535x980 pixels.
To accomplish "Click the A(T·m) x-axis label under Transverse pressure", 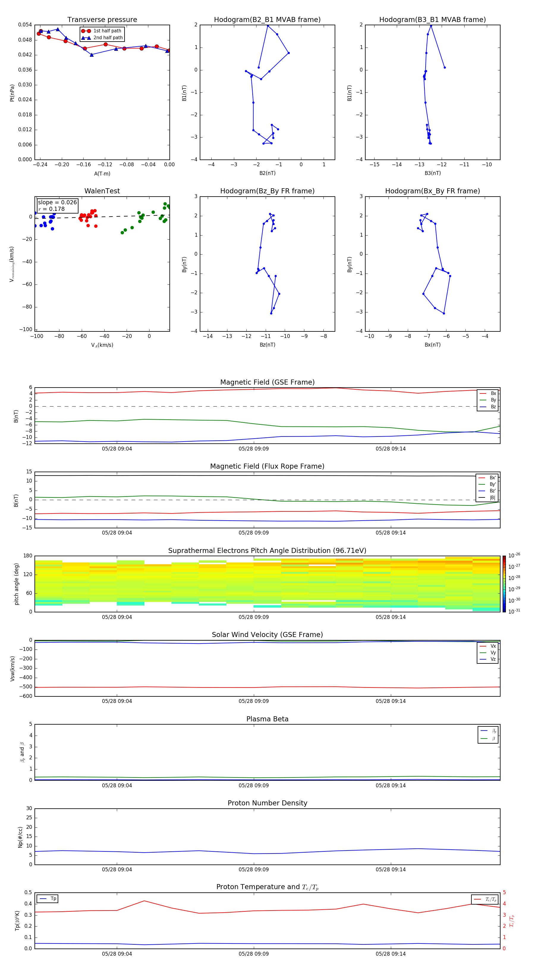I will pos(102,173).
